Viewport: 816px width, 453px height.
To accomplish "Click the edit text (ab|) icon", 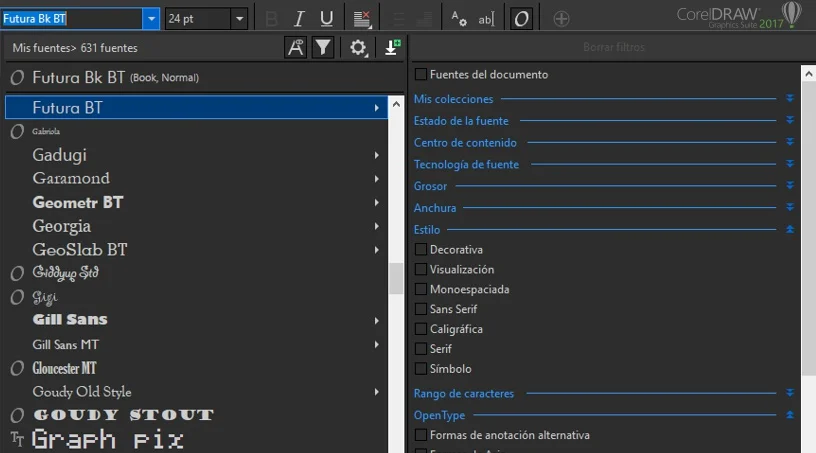I will pyautogui.click(x=486, y=19).
